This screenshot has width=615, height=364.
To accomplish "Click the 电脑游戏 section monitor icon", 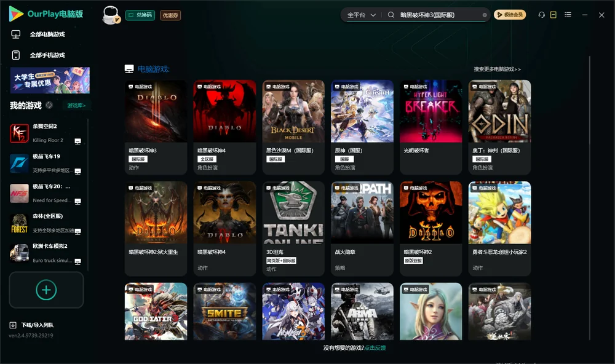I will tap(129, 69).
